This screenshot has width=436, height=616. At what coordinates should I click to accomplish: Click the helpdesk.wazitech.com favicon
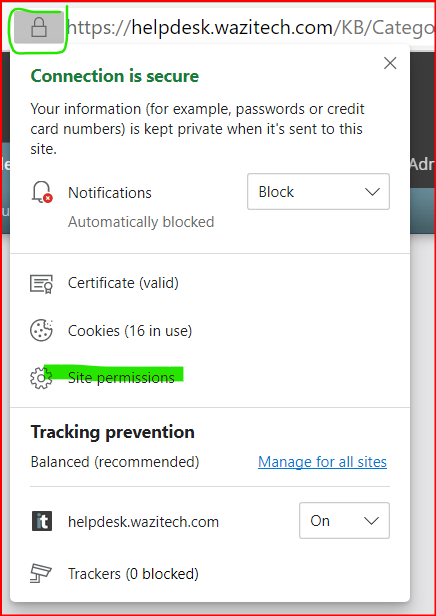pos(42,522)
